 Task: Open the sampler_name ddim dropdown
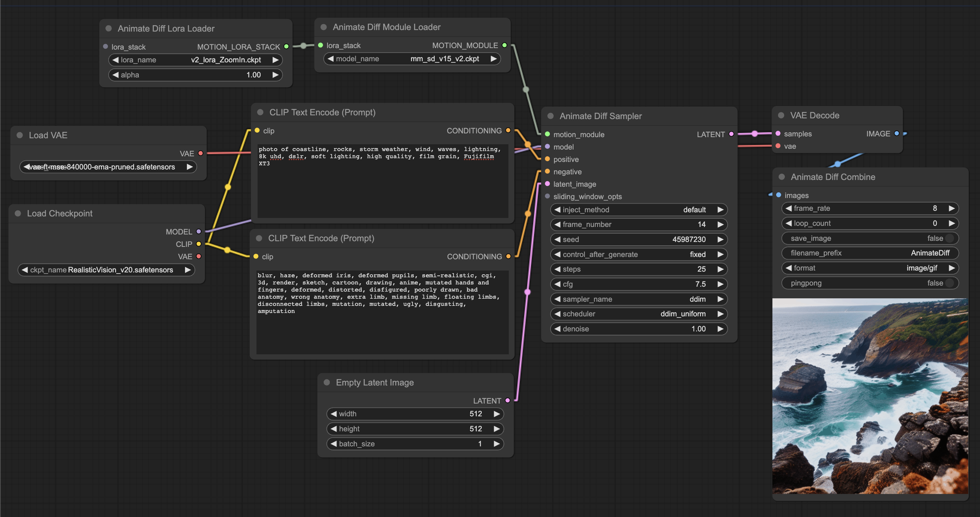(x=639, y=299)
